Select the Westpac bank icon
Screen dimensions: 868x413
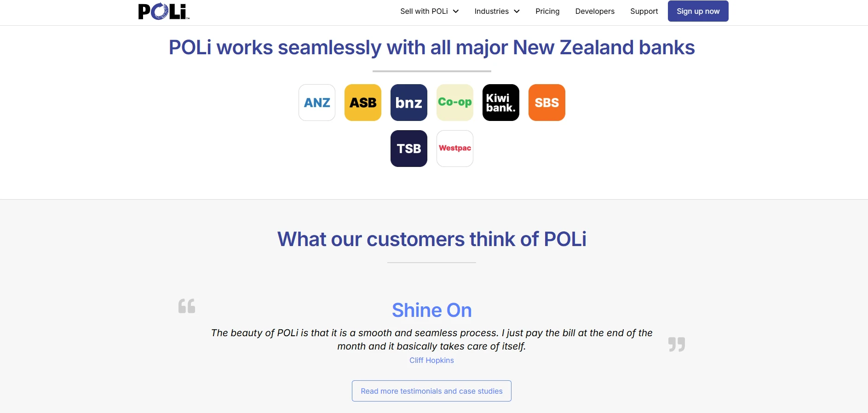click(x=455, y=149)
